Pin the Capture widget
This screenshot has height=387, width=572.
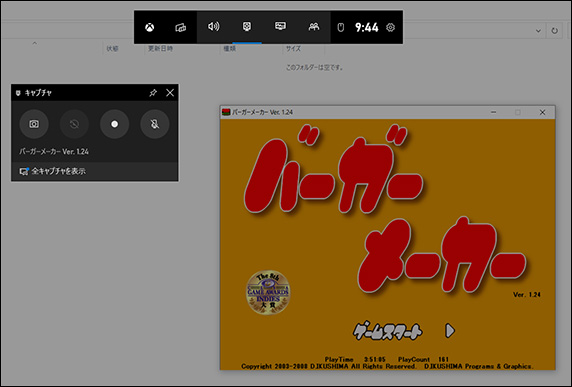(153, 93)
